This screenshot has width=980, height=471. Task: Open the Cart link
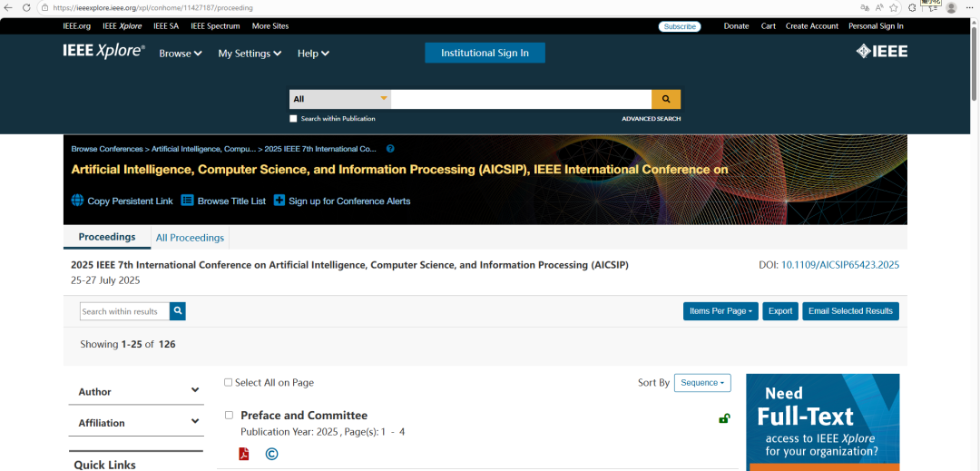(x=769, y=26)
